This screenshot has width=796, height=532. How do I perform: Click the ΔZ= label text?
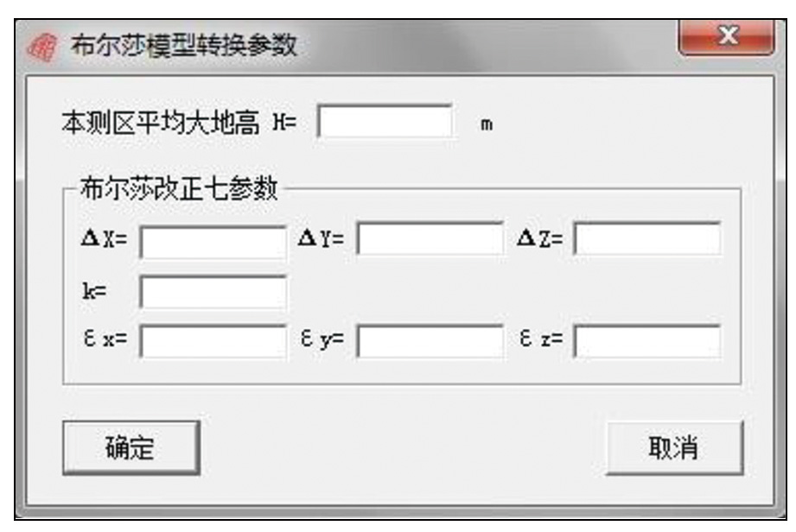(x=539, y=239)
